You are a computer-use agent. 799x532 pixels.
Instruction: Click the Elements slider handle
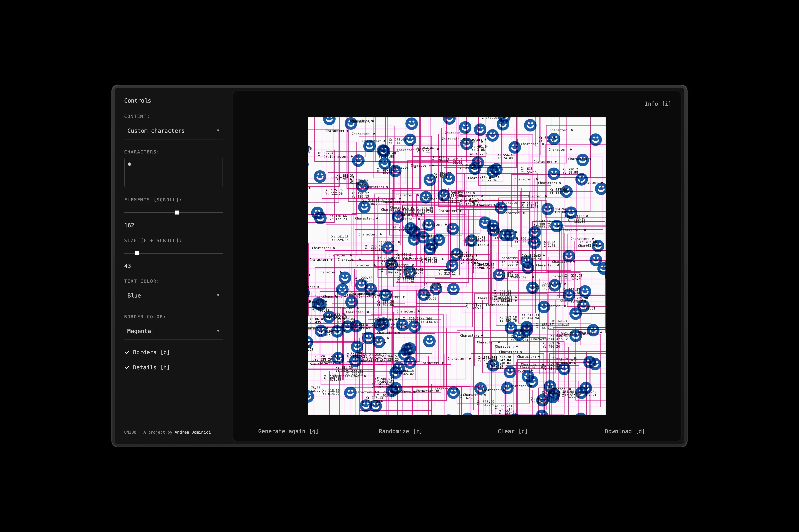tap(177, 213)
